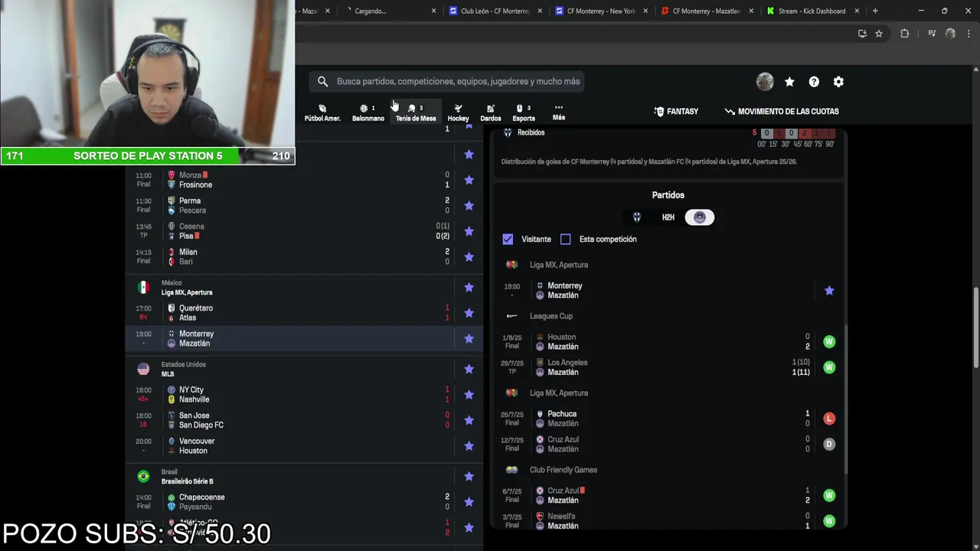Open favorites star in site header
Screen dimensions: 980x551
point(789,82)
